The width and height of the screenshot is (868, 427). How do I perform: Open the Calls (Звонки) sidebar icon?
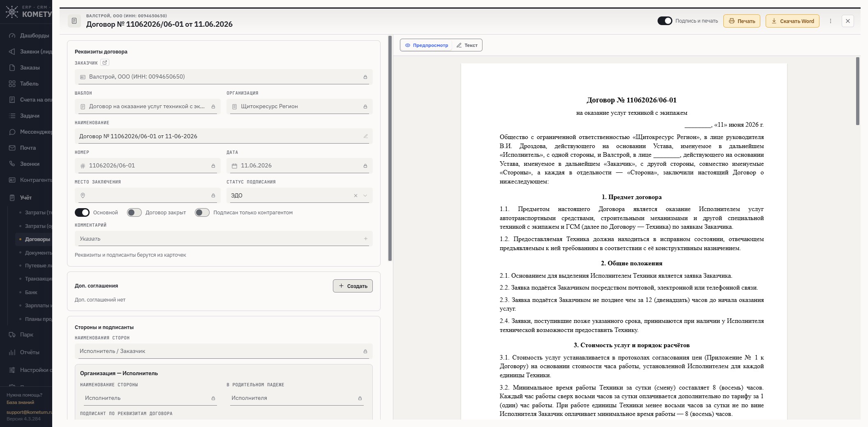click(x=12, y=164)
